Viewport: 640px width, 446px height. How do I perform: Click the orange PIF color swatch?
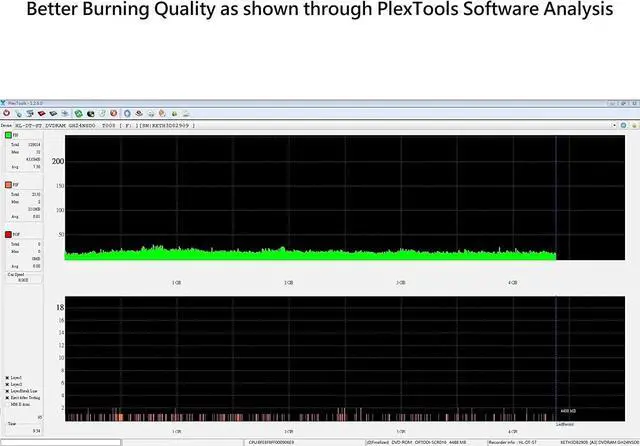coord(8,185)
